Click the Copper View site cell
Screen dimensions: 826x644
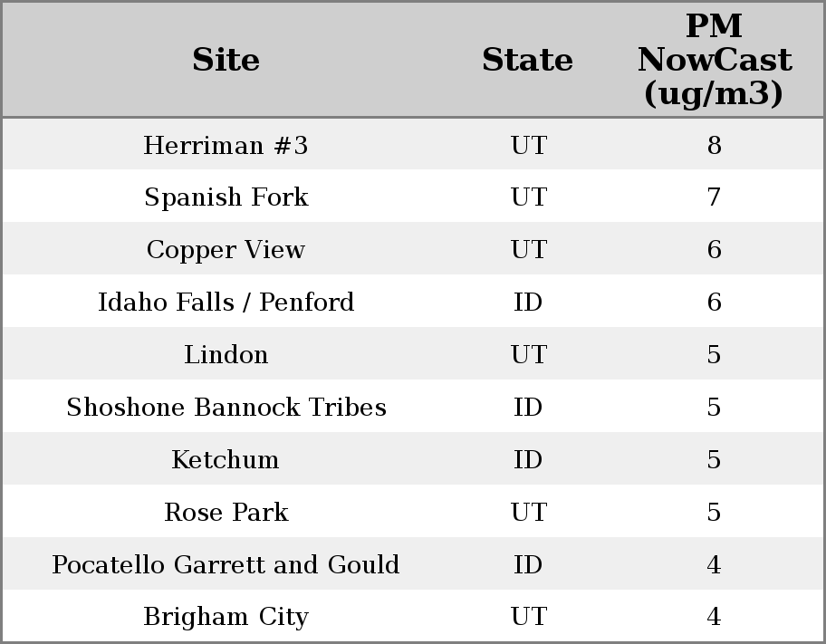226,250
